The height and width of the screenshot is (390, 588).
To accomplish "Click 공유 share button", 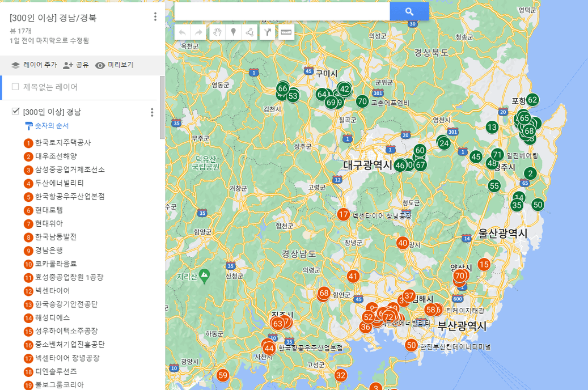I will 76,65.
